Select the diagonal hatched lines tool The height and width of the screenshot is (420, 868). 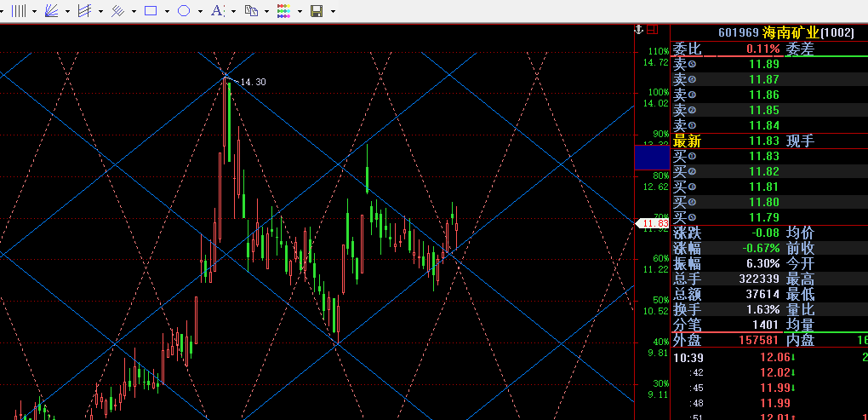[x=117, y=10]
